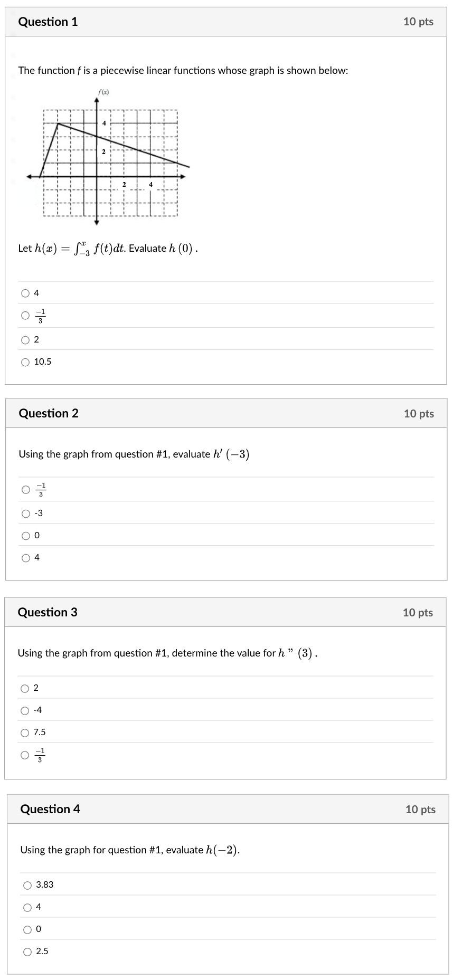Click the Question 1 header

(x=48, y=22)
